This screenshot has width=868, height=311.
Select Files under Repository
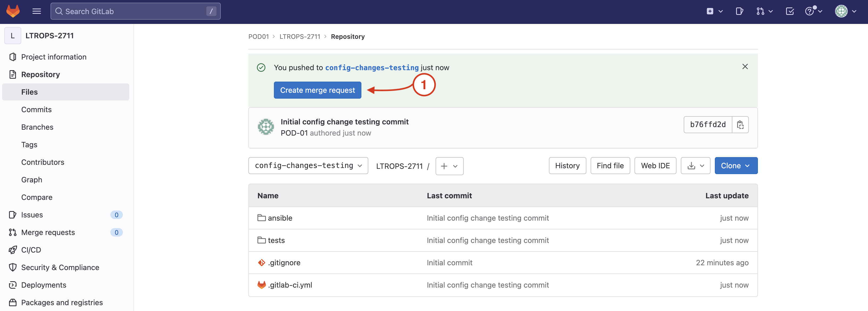(65, 92)
